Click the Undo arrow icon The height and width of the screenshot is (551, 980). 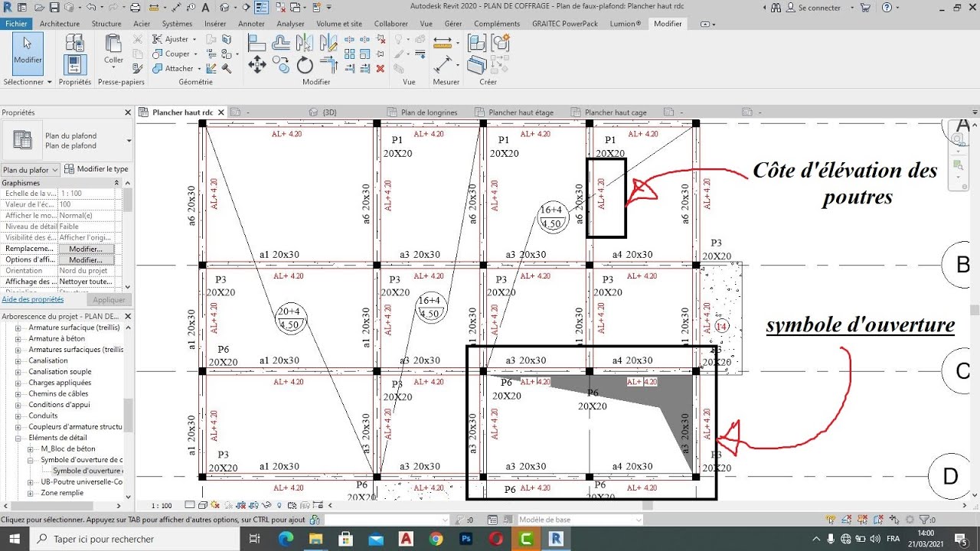[x=90, y=8]
